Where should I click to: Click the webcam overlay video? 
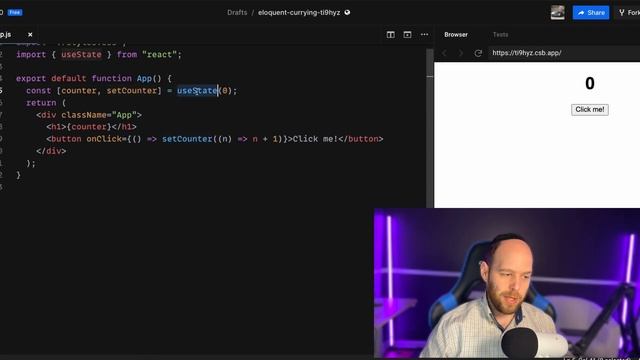click(507, 283)
